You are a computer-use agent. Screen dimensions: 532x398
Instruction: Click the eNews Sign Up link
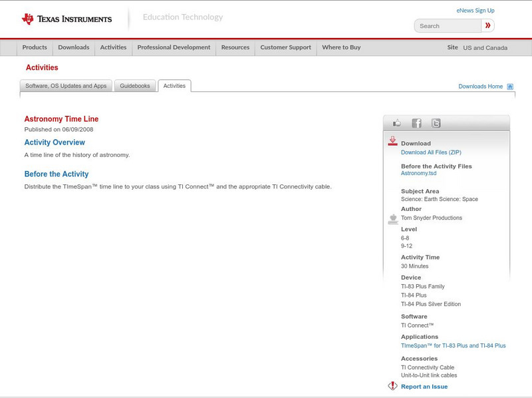point(475,11)
